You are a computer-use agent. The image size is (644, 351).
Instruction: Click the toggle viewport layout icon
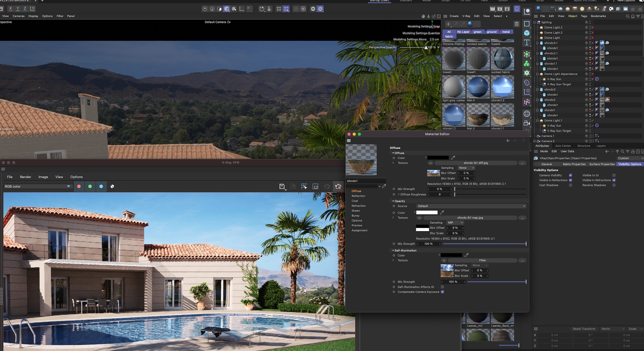[438, 16]
